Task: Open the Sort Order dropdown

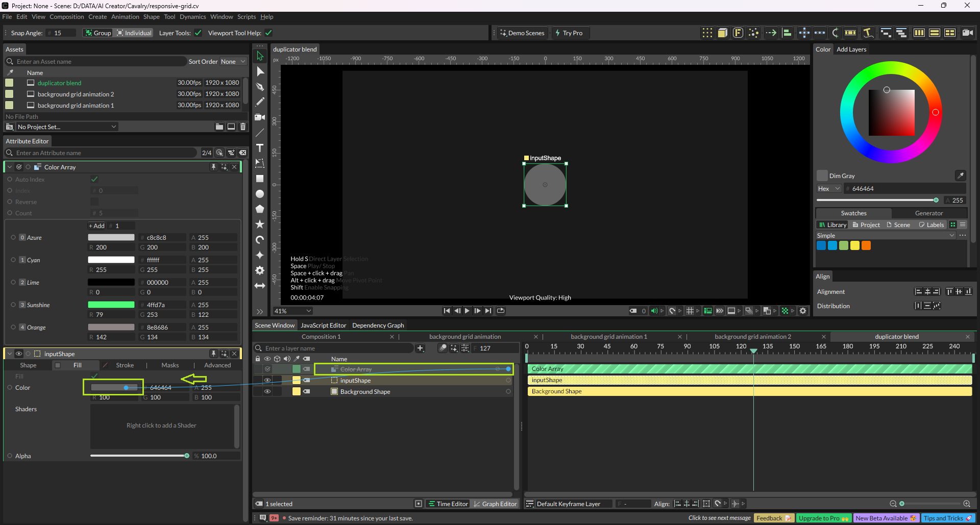Action: point(233,62)
